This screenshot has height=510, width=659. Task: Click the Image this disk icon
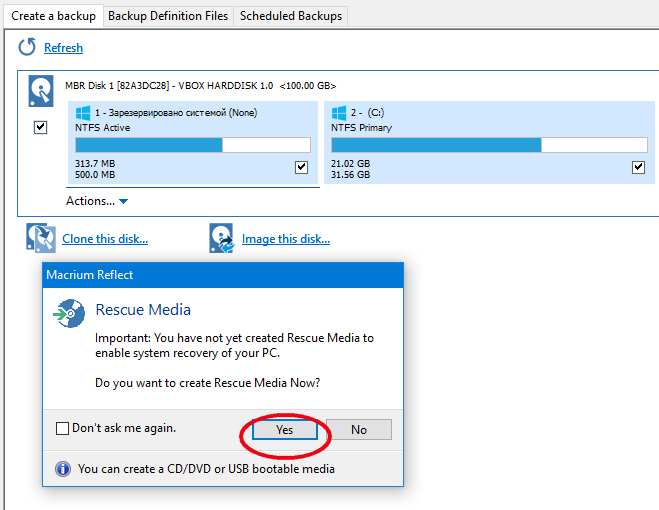(x=221, y=238)
